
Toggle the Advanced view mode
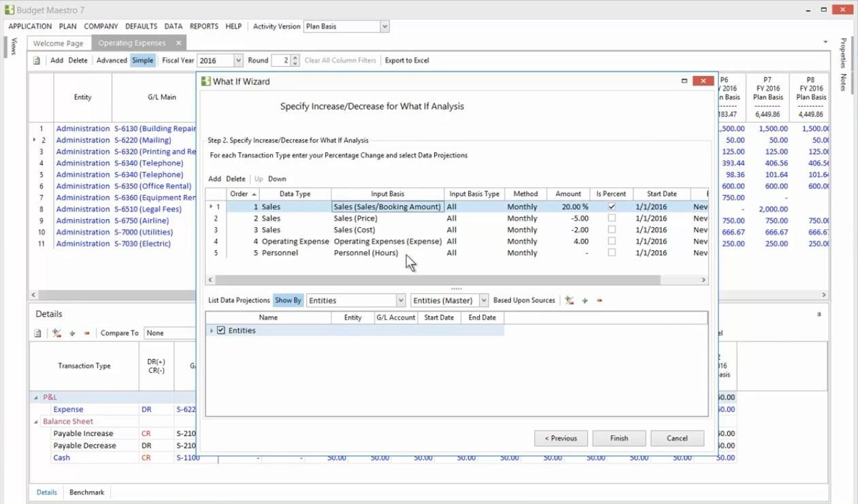[x=112, y=61]
